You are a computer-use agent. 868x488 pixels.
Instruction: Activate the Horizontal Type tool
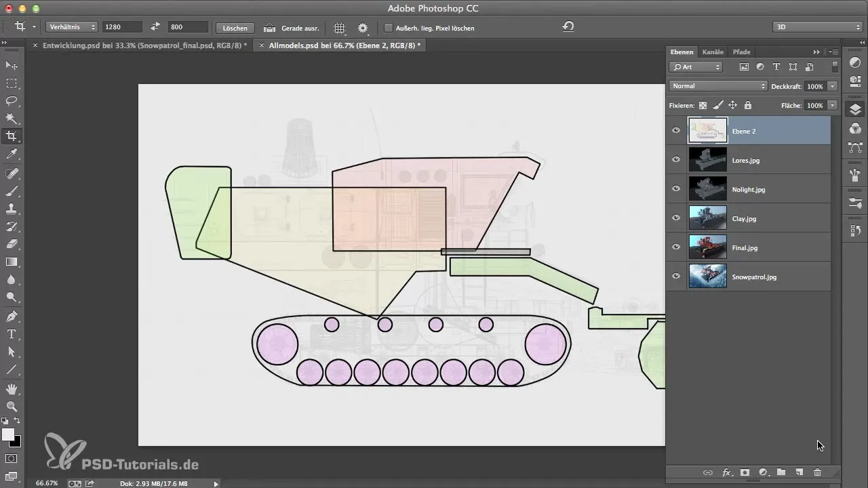[12, 334]
